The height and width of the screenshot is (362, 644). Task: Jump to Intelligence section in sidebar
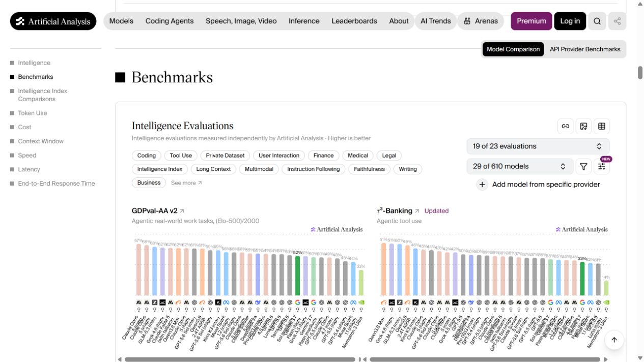(x=34, y=63)
